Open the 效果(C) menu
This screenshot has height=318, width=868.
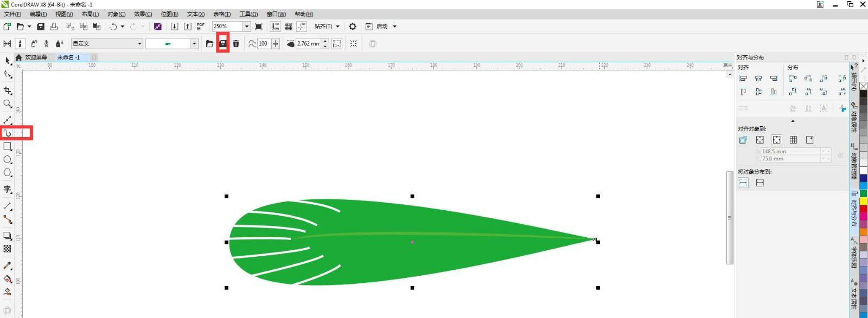click(143, 14)
